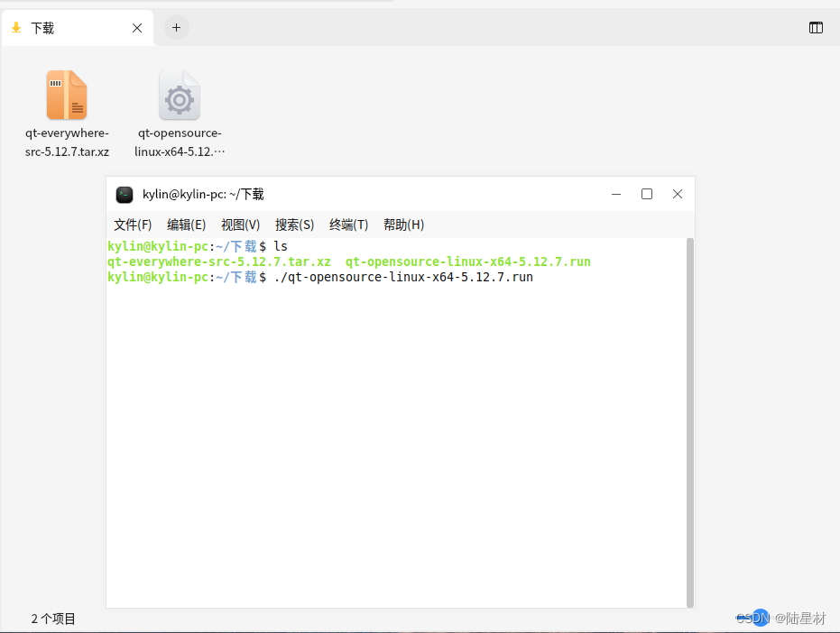Click the terminal app icon in title bar

click(125, 195)
